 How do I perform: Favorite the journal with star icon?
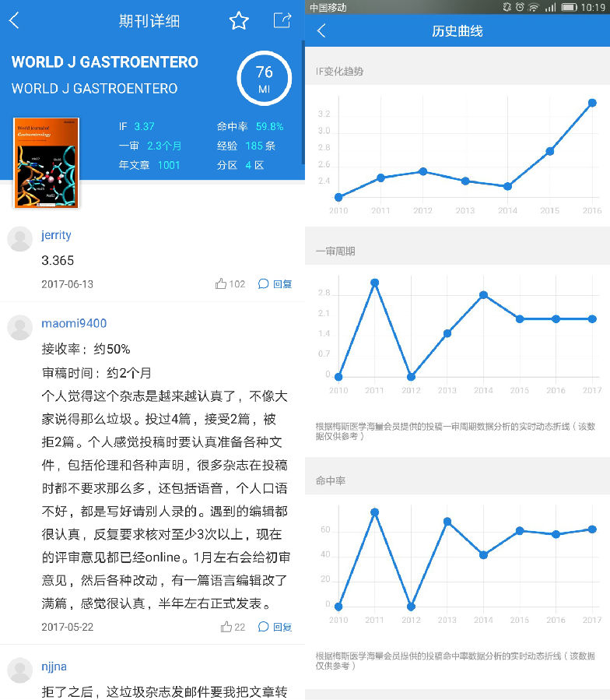[239, 21]
